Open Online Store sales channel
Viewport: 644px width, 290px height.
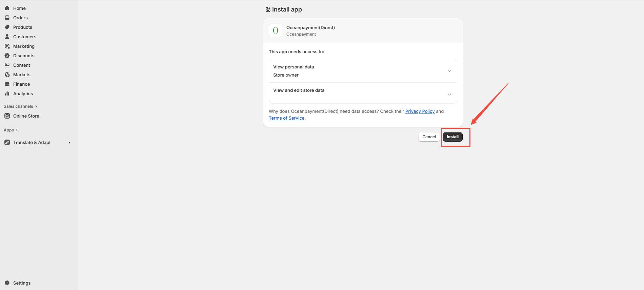click(x=26, y=116)
